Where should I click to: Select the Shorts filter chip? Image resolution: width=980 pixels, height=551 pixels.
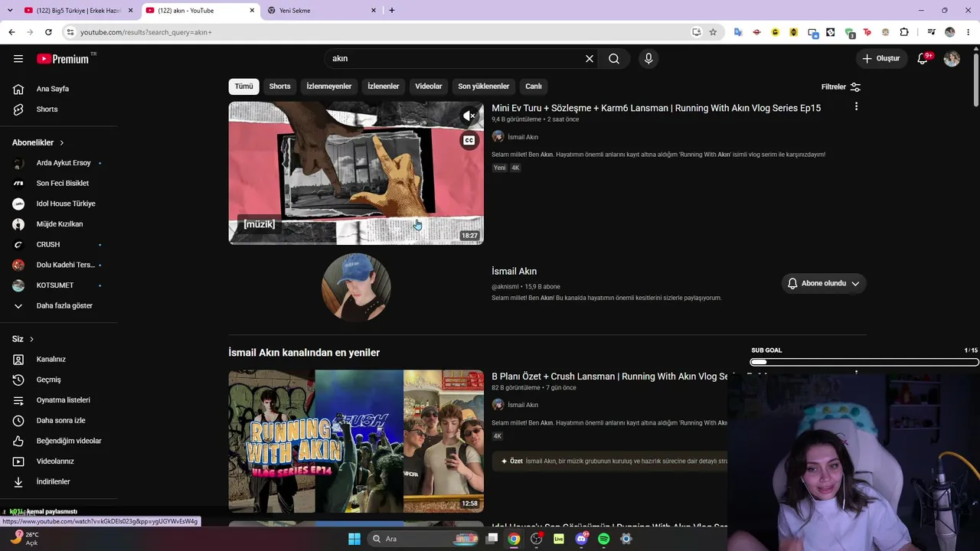(x=279, y=86)
